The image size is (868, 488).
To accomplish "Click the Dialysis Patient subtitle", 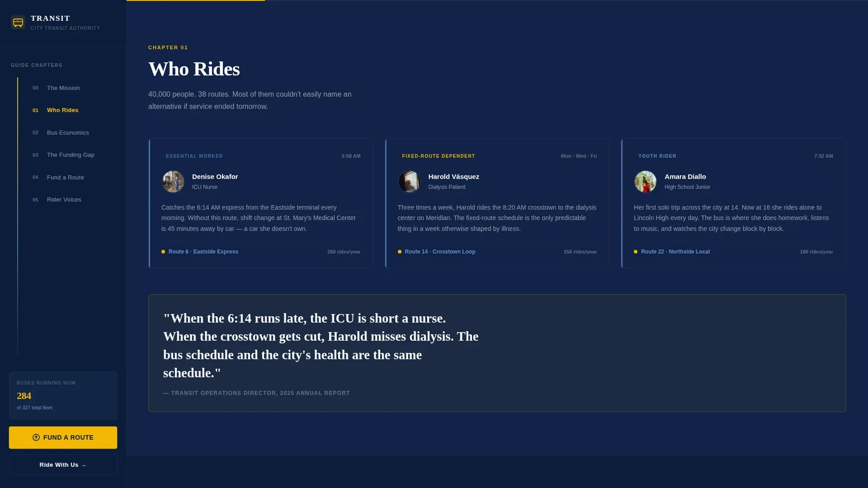I will (447, 187).
